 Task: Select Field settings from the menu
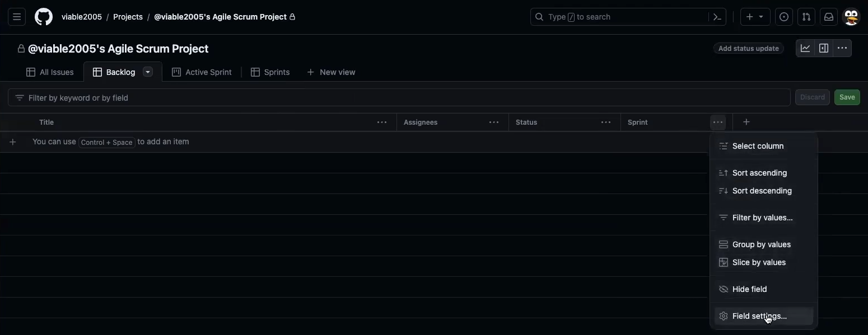[x=759, y=316]
